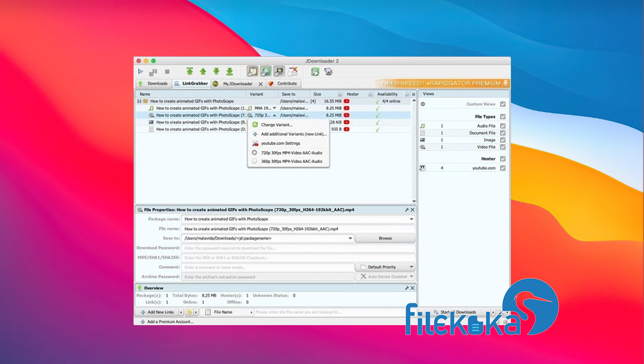Open the My.JDownloader tab
Image resolution: width=644 pixels, height=364 pixels.
pyautogui.click(x=238, y=83)
